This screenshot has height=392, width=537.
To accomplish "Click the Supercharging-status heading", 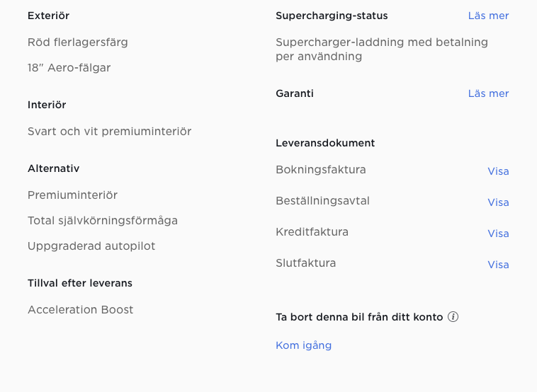I will point(332,16).
